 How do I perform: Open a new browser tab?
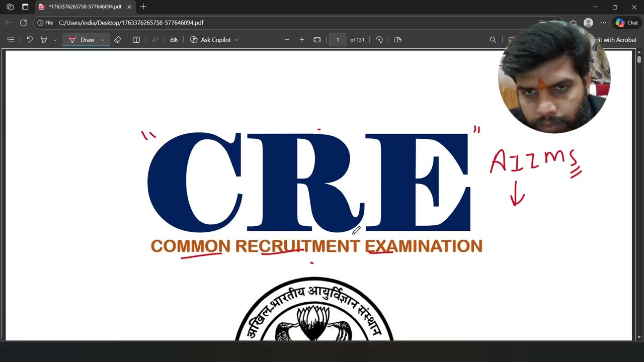pyautogui.click(x=143, y=7)
